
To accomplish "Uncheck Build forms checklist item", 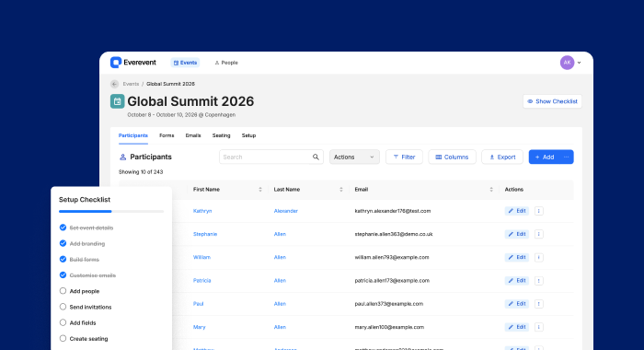I will click(x=63, y=259).
